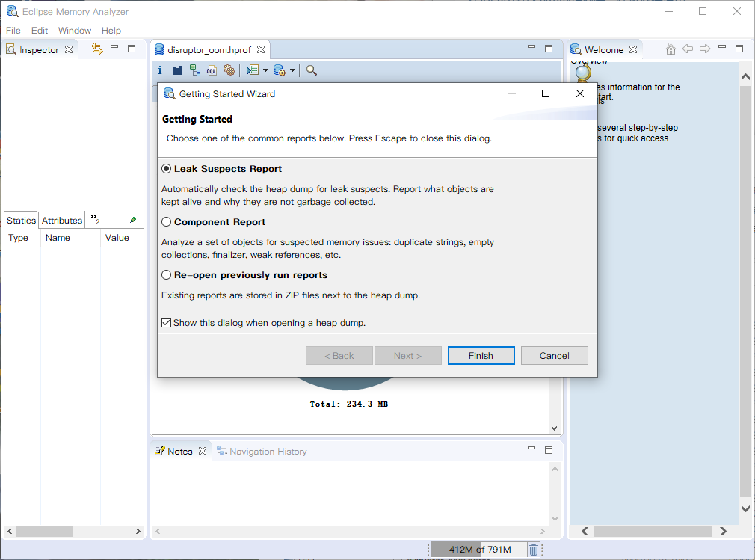Open the Edit menu
Image resolution: width=755 pixels, height=560 pixels.
coord(40,31)
